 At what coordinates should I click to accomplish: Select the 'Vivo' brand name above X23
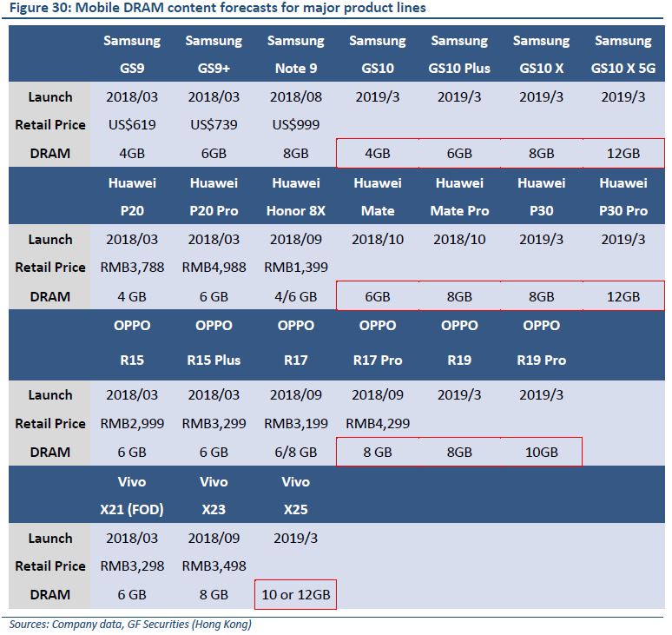click(x=214, y=482)
